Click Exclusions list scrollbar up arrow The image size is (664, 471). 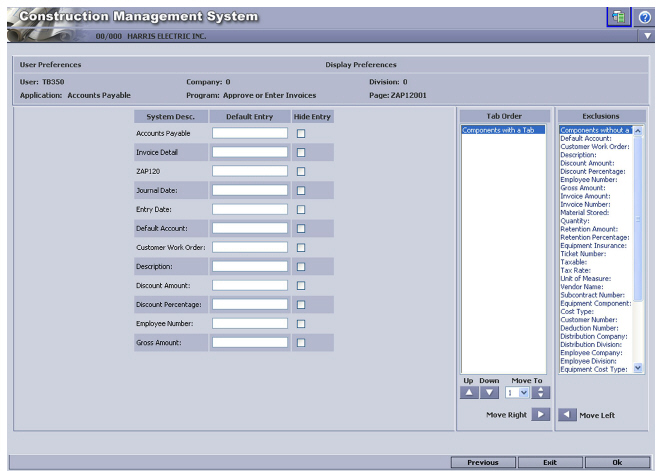(x=638, y=130)
